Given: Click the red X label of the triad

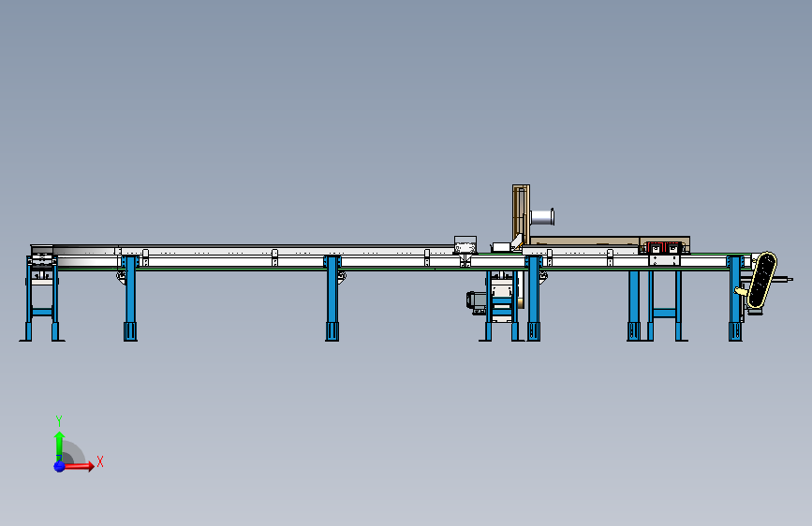Looking at the screenshot, I should click(100, 461).
